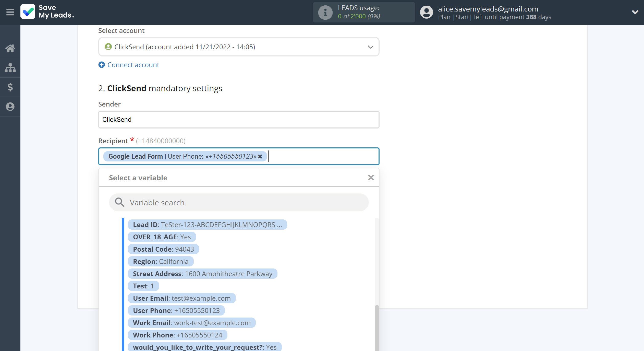Open the profile sidebar icon
The image size is (644, 351).
coord(10,107)
